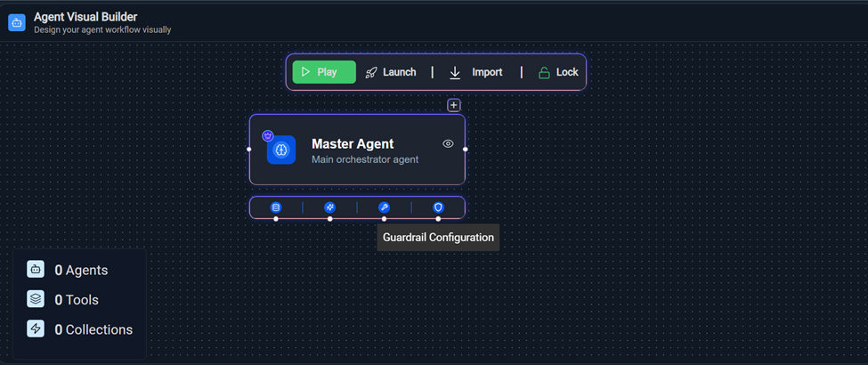Click the Master Agent right connector handle
This screenshot has height=365, width=868.
point(466,149)
